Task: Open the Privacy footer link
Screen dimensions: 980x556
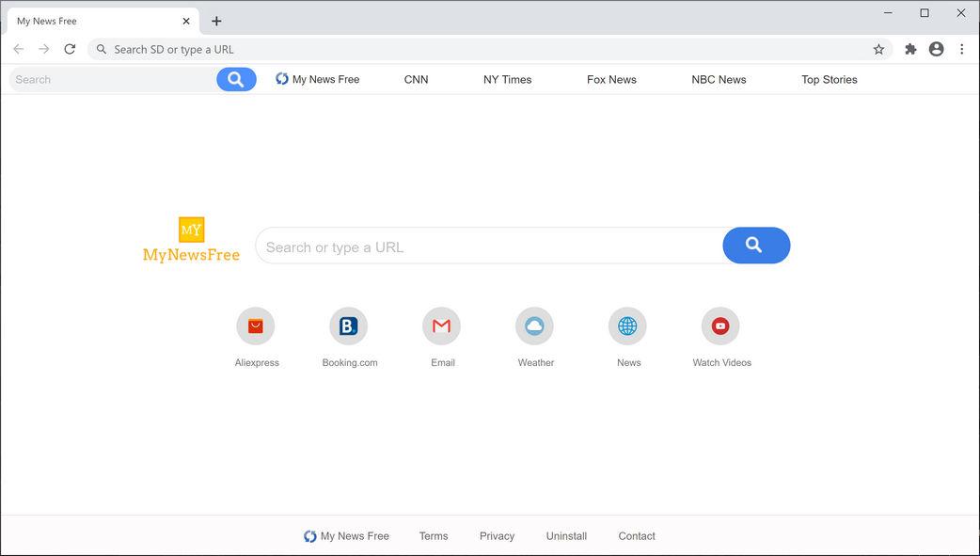Action: pos(497,536)
